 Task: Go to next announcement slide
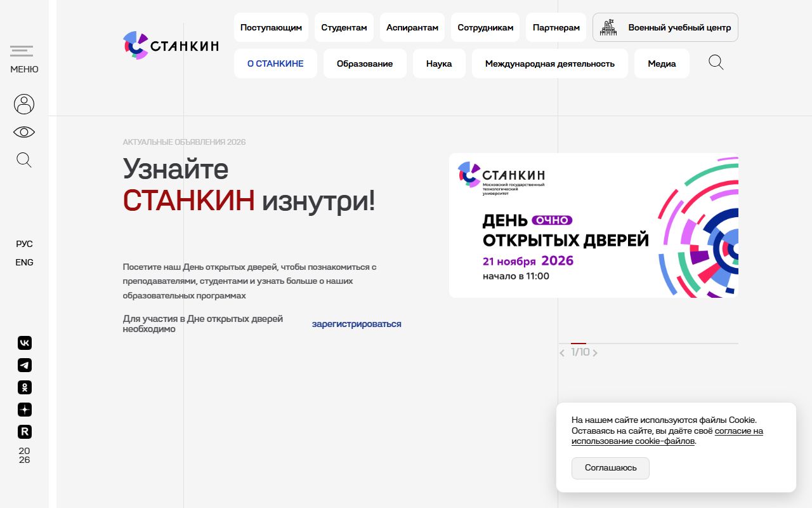(595, 352)
